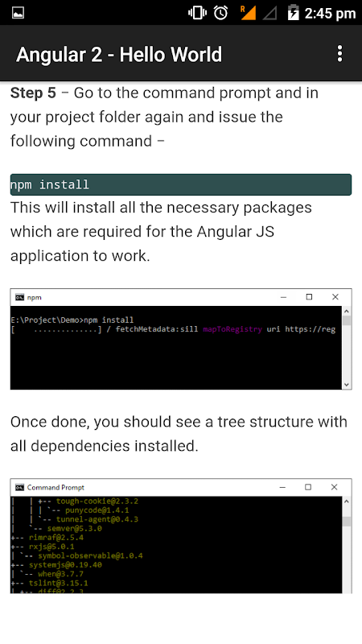This screenshot has height=644, width=362.
Task: Maximize the npm terminal window
Action: [309, 297]
